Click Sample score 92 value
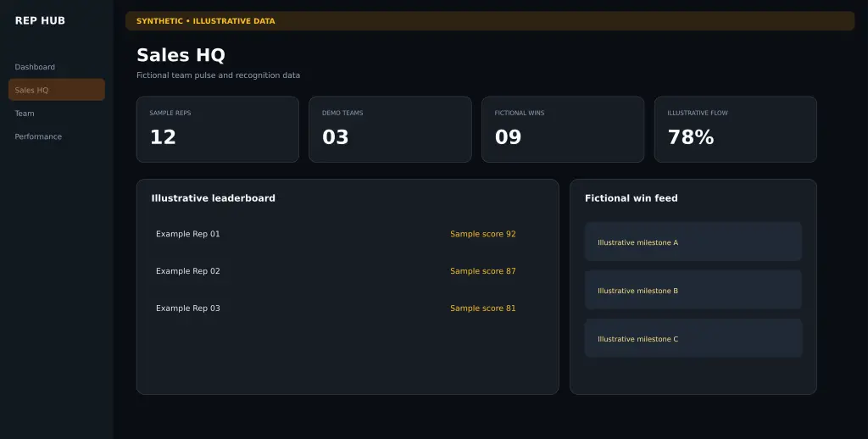This screenshot has width=868, height=439. [x=482, y=234]
